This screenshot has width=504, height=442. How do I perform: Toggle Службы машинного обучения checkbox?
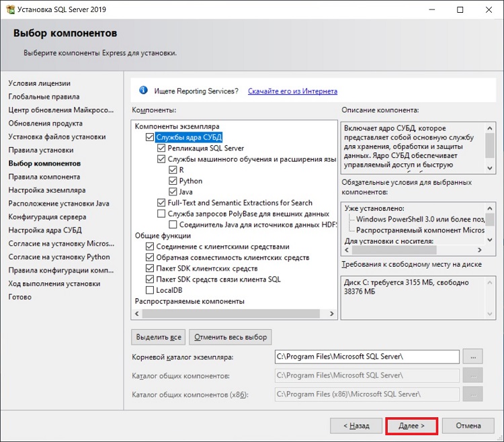161,159
